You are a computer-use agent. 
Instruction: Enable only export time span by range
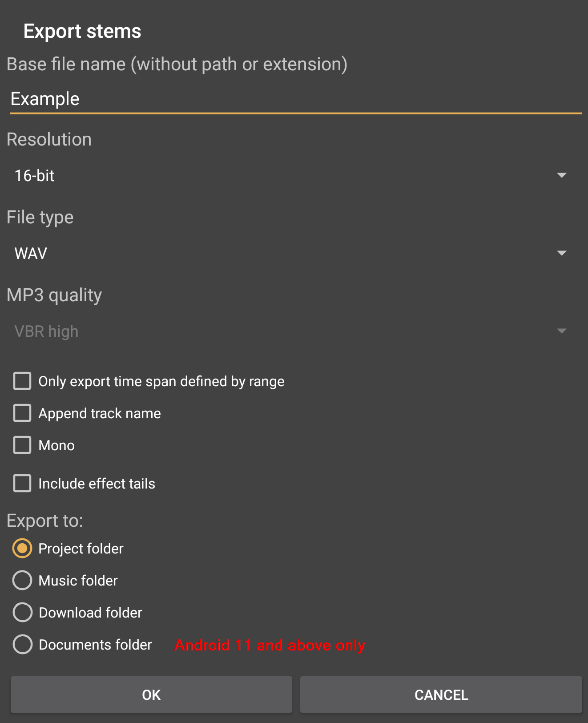point(22,381)
